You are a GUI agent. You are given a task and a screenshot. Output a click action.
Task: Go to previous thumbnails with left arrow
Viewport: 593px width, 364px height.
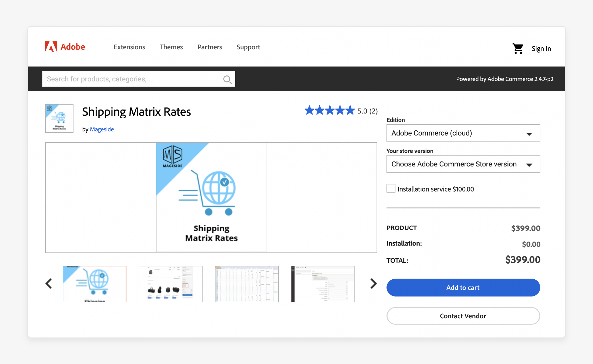pos(49,284)
